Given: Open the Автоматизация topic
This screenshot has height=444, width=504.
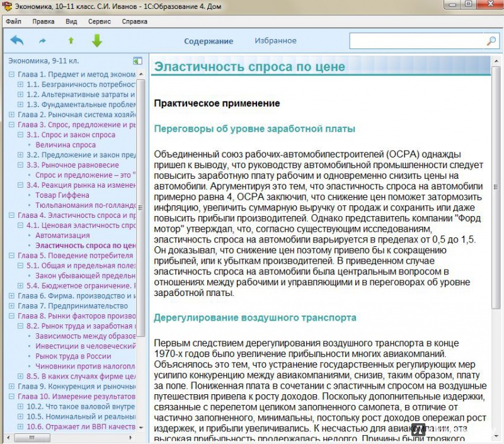Looking at the screenshot, I should (x=62, y=236).
